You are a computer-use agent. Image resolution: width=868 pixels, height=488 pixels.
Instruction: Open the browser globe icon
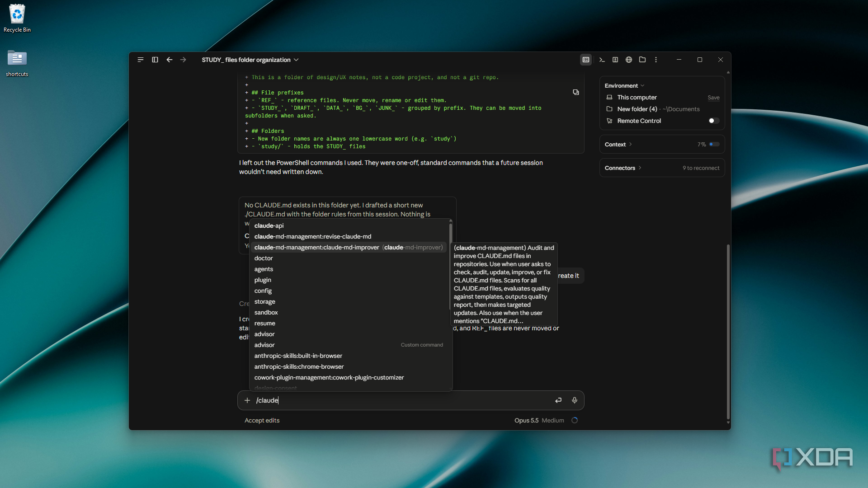629,60
